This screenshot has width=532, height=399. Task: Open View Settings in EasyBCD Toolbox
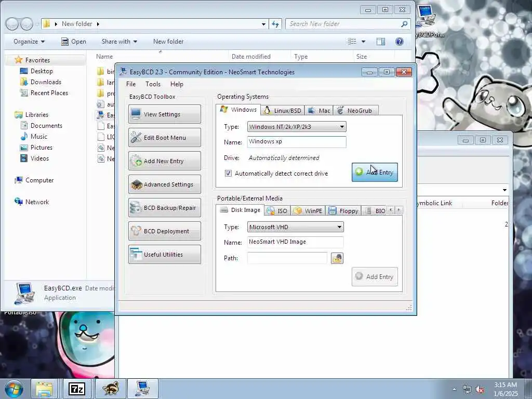click(165, 114)
